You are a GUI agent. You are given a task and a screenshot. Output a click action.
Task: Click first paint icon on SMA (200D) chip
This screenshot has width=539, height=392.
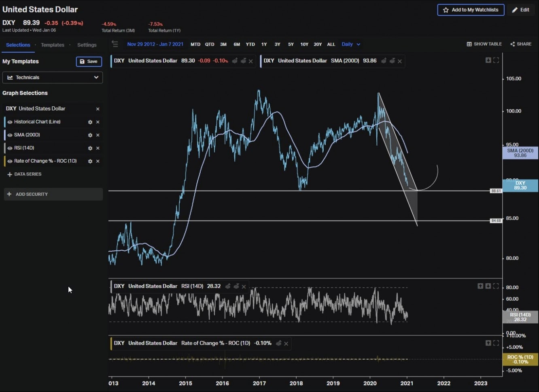384,61
